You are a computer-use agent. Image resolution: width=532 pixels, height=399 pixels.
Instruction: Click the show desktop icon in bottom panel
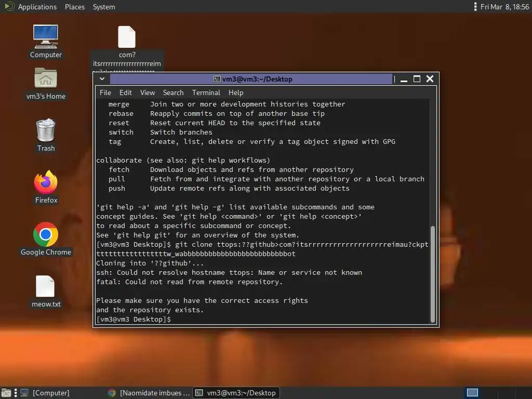6,393
